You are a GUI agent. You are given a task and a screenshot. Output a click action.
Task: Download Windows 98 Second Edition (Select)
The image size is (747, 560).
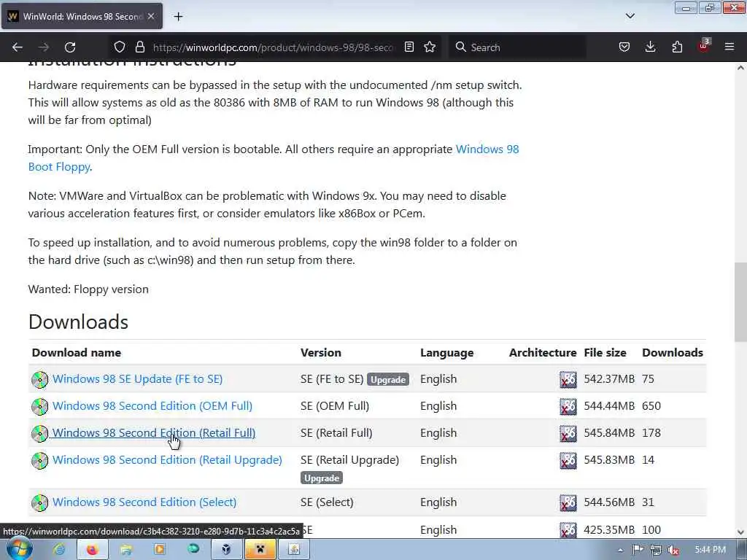tap(144, 502)
